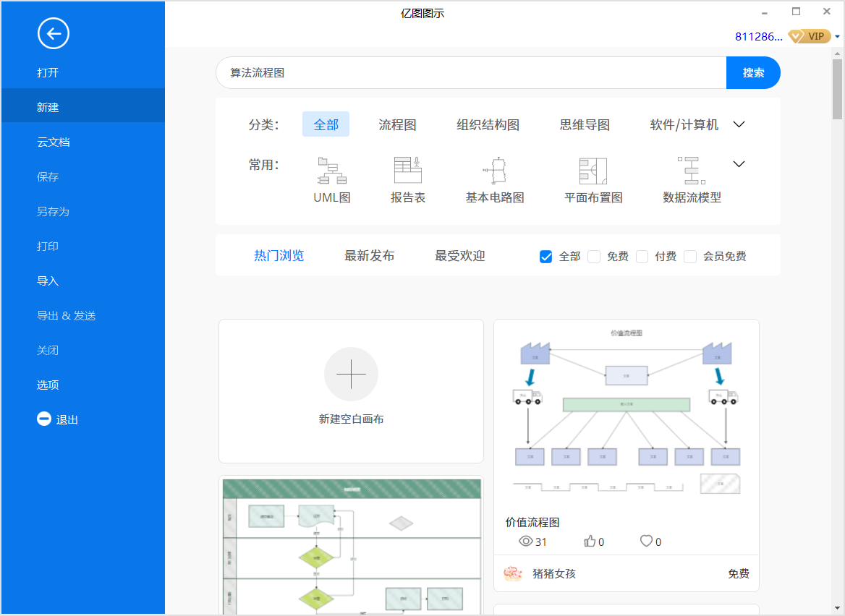The width and height of the screenshot is (845, 616).
Task: Click the VIP crown badge
Action: coord(809,36)
